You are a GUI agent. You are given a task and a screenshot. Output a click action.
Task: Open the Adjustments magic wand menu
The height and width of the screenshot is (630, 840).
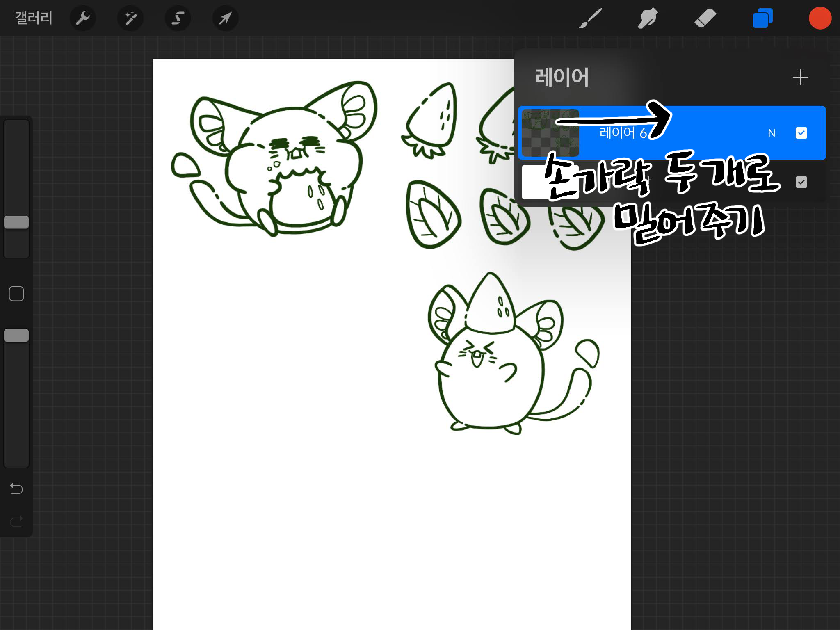pyautogui.click(x=130, y=18)
